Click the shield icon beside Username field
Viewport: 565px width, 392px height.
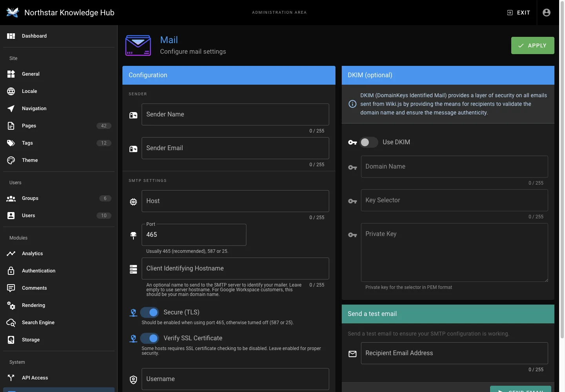tap(133, 380)
